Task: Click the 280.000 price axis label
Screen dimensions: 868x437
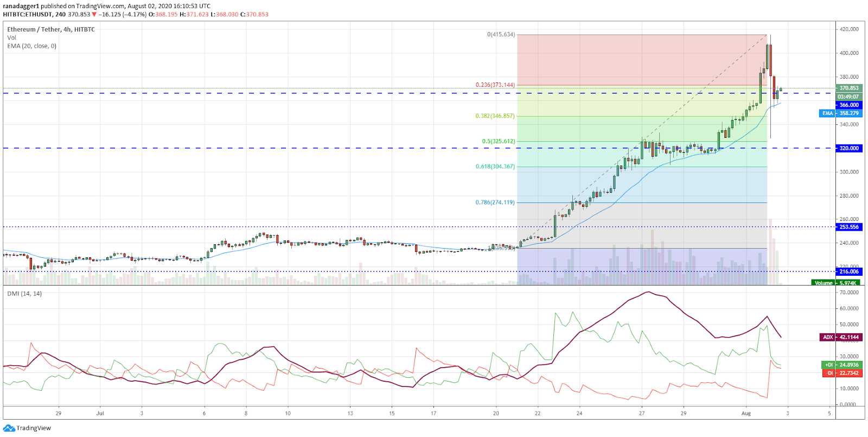Action: 849,196
